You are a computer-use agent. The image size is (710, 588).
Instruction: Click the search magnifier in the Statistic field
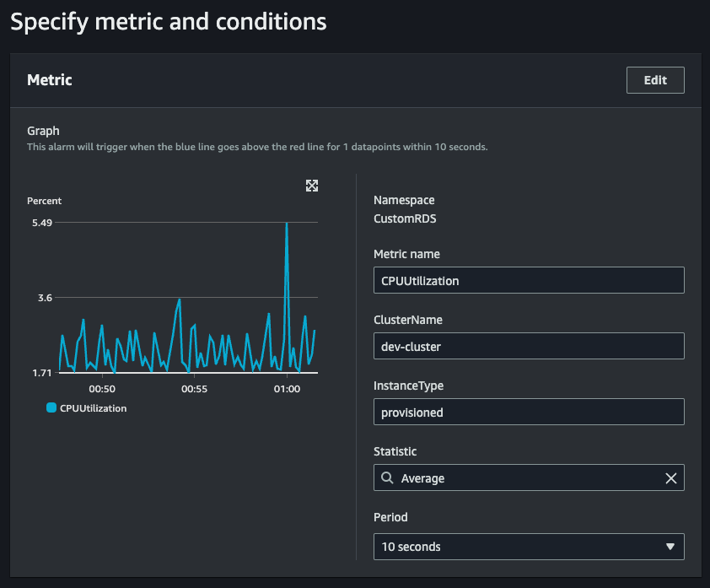[387, 478]
